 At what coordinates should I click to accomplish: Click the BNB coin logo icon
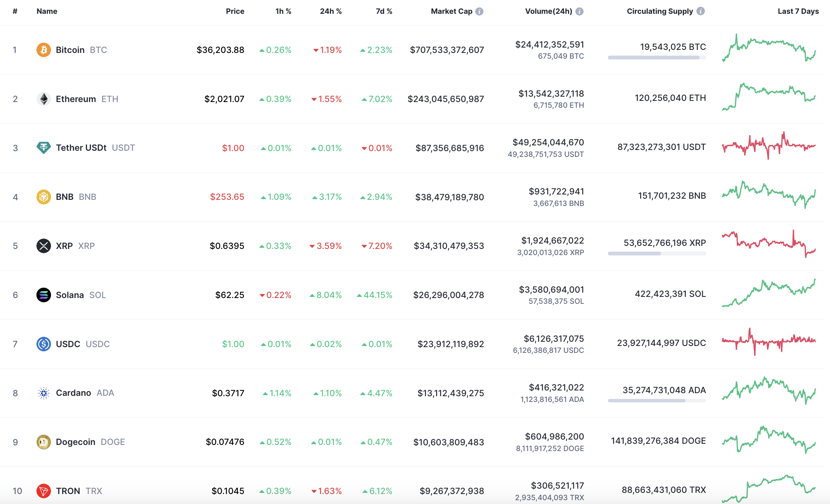pos(44,197)
